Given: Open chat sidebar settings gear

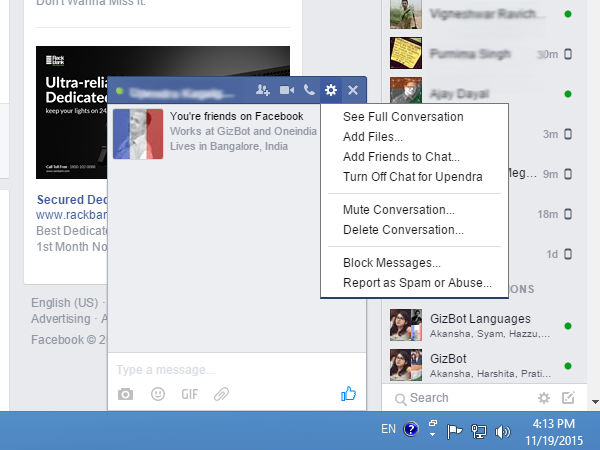Looking at the screenshot, I should pyautogui.click(x=544, y=398).
